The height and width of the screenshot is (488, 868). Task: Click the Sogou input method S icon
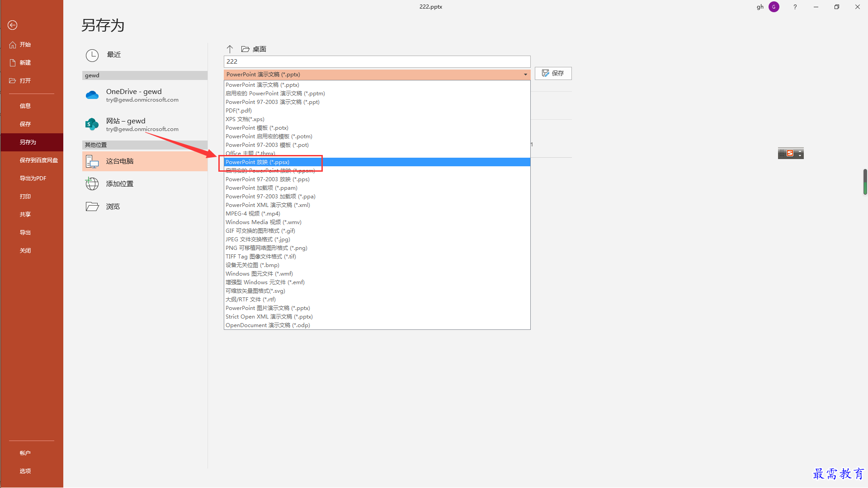click(x=790, y=154)
